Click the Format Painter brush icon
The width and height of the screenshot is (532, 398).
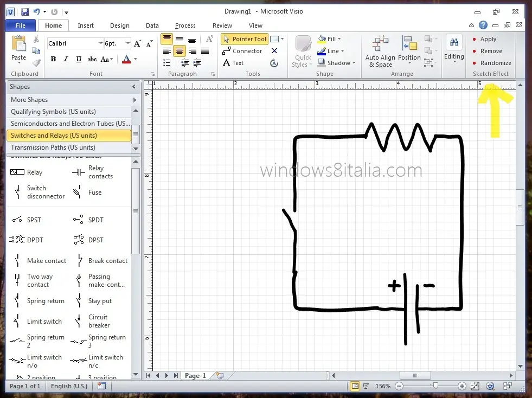(x=36, y=63)
